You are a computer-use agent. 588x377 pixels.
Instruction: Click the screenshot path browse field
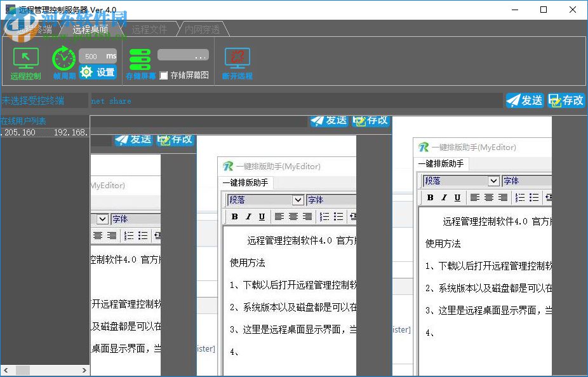183,55
